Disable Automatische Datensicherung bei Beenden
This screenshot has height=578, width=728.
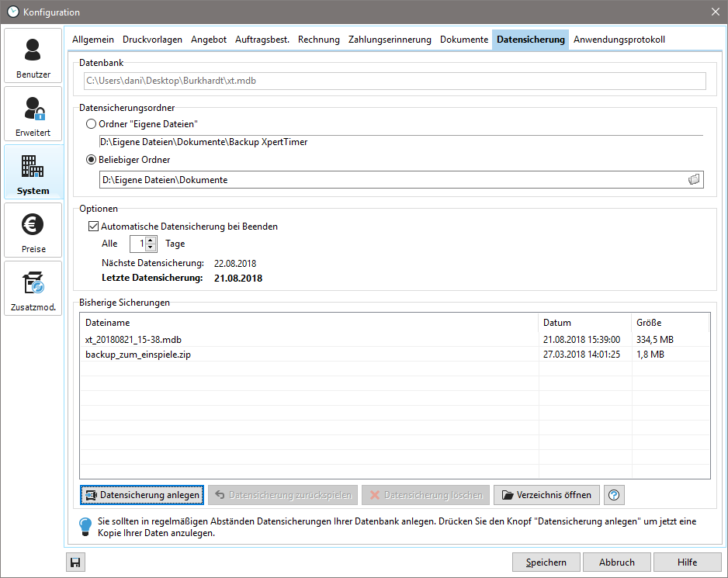pos(93,226)
